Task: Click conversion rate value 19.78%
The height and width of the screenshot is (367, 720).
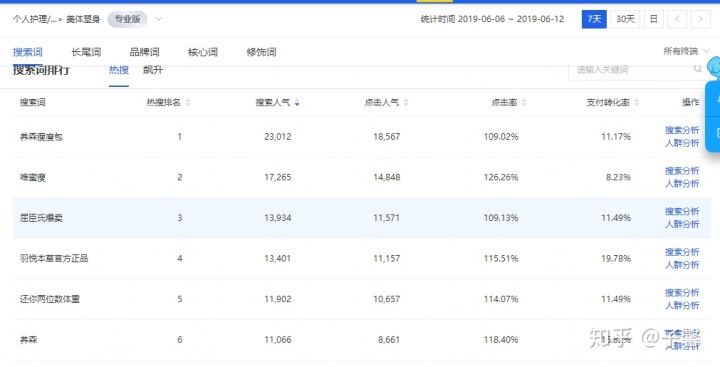Action: pyautogui.click(x=616, y=259)
